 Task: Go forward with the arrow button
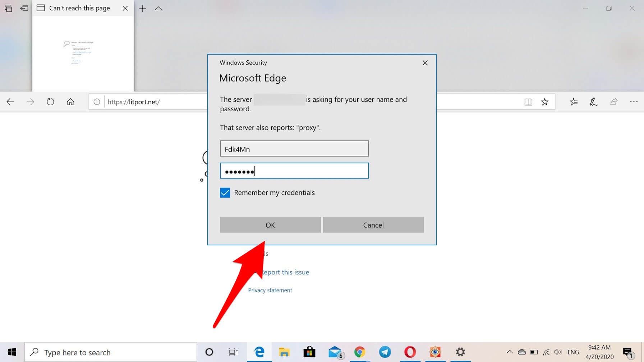[31, 102]
